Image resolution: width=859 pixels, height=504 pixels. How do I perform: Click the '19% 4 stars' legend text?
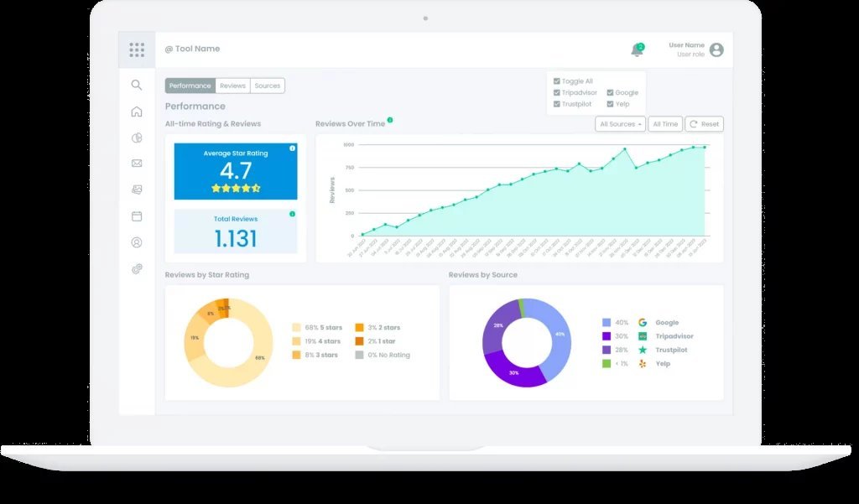tap(323, 341)
